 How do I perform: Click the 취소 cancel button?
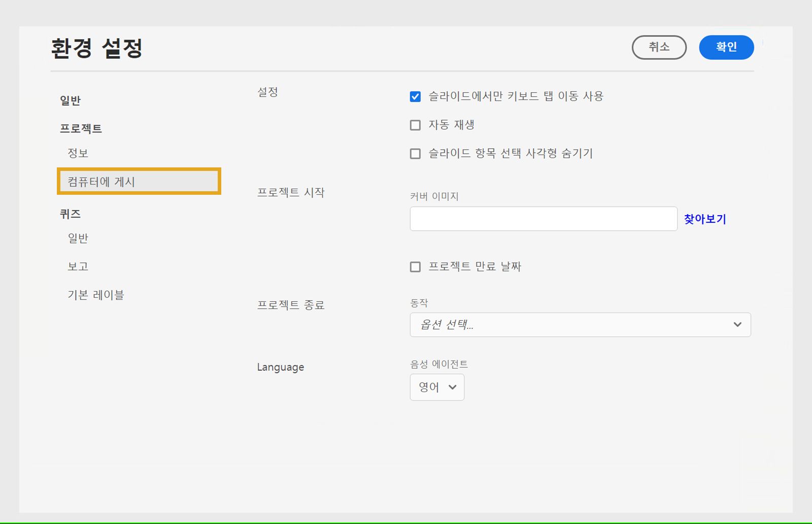(x=659, y=47)
